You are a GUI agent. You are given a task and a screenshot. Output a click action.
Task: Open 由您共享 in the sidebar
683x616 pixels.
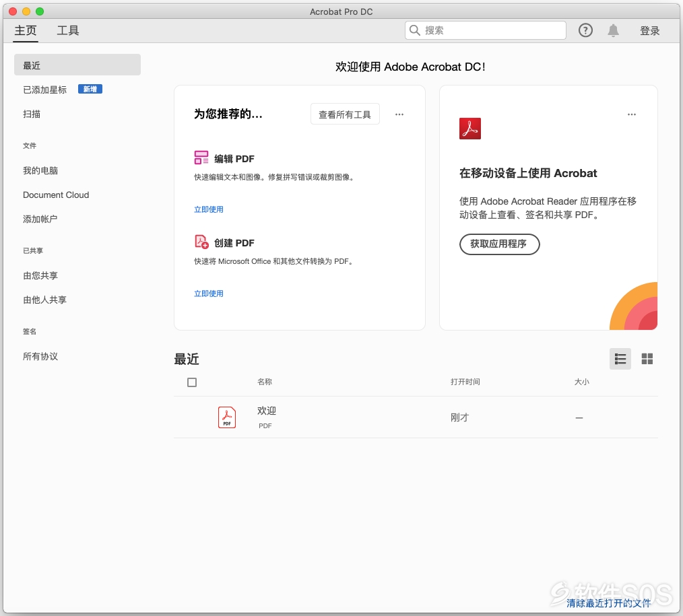pyautogui.click(x=40, y=275)
